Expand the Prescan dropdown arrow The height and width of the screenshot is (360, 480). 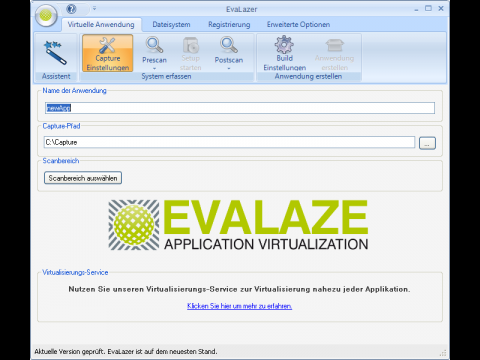(x=154, y=68)
